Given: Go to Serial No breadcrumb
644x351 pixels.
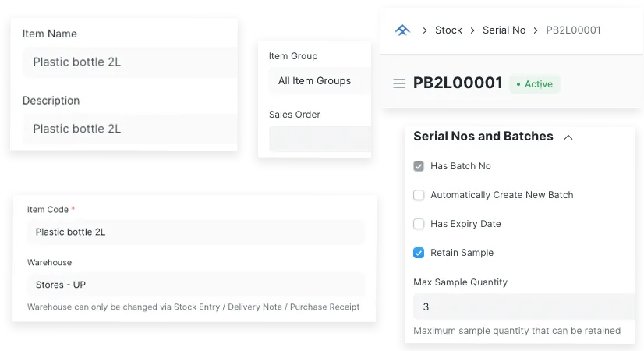Looking at the screenshot, I should click(x=504, y=30).
